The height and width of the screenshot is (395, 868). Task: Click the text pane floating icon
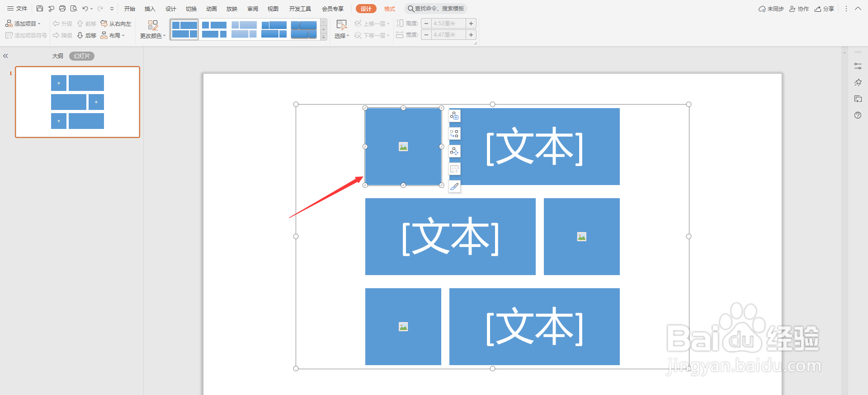(454, 169)
